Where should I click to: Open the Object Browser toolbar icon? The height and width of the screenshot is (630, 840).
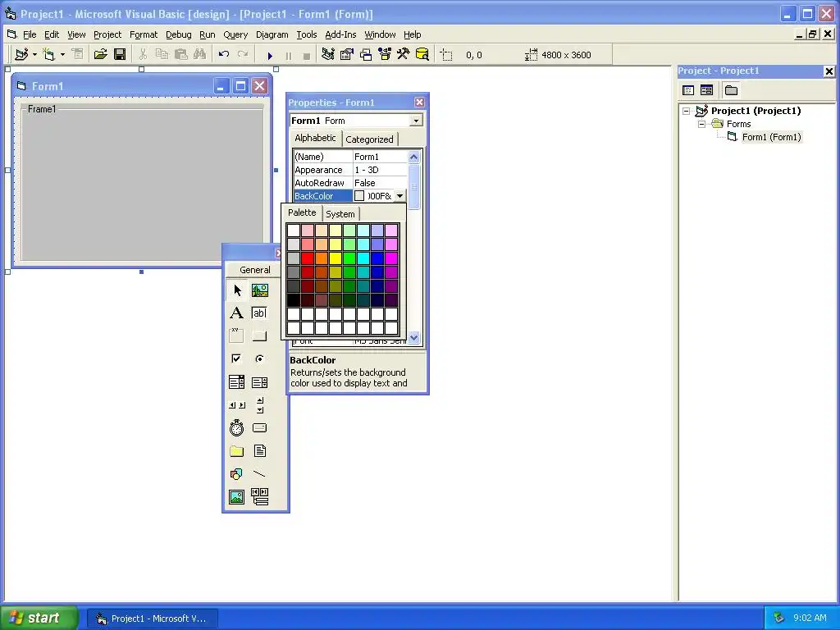tap(385, 55)
